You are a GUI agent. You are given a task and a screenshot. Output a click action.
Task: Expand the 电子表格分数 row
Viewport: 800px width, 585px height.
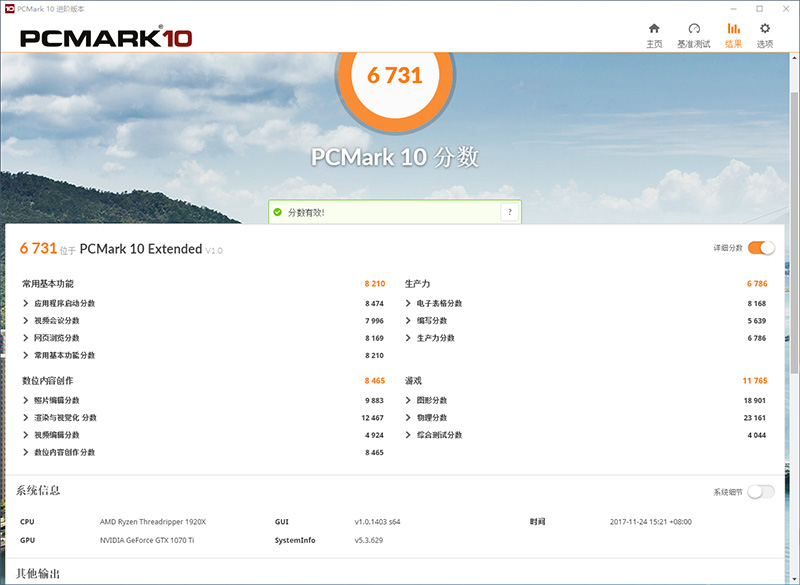[408, 303]
